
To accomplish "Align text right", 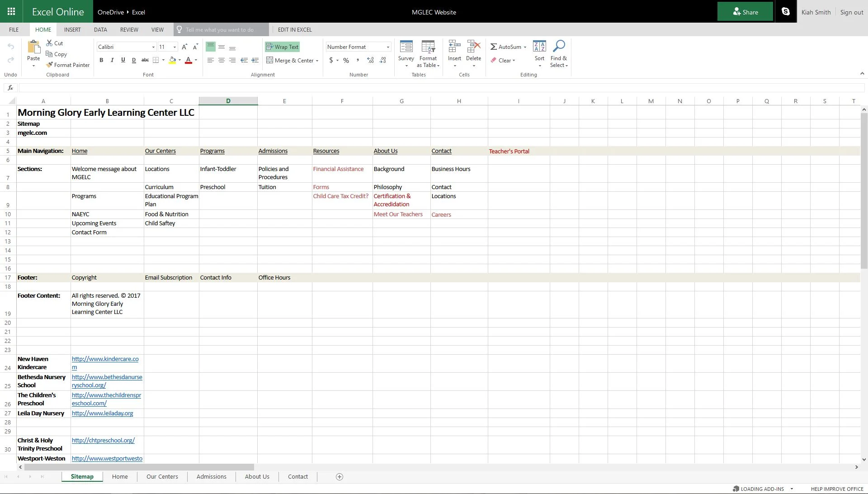I will click(x=232, y=60).
